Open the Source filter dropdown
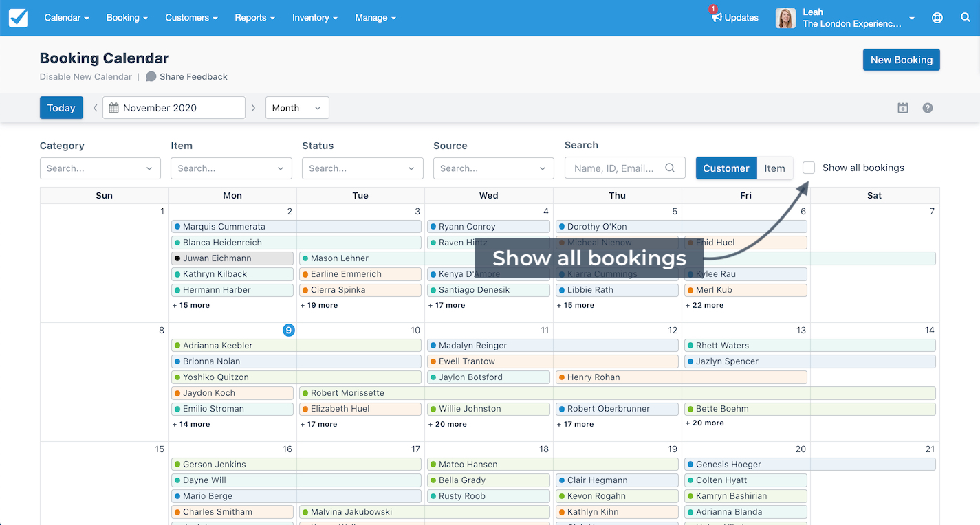This screenshot has height=525, width=980. 494,168
